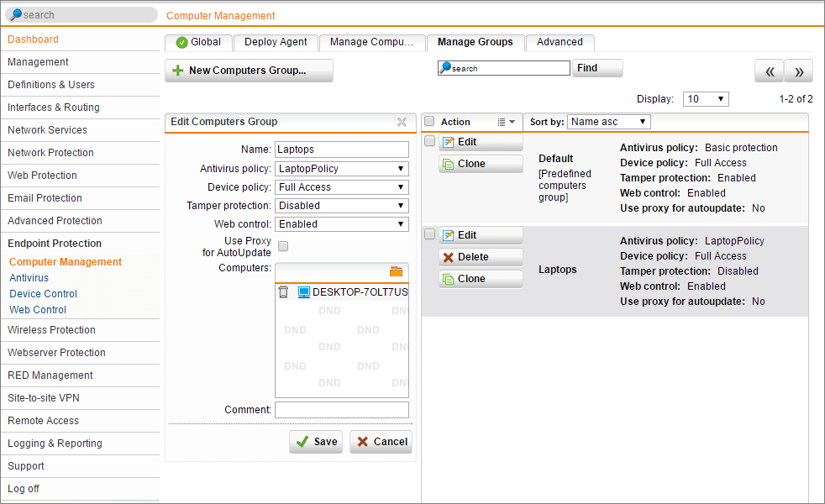The image size is (825, 504).
Task: Click the Comment input field
Action: point(341,410)
